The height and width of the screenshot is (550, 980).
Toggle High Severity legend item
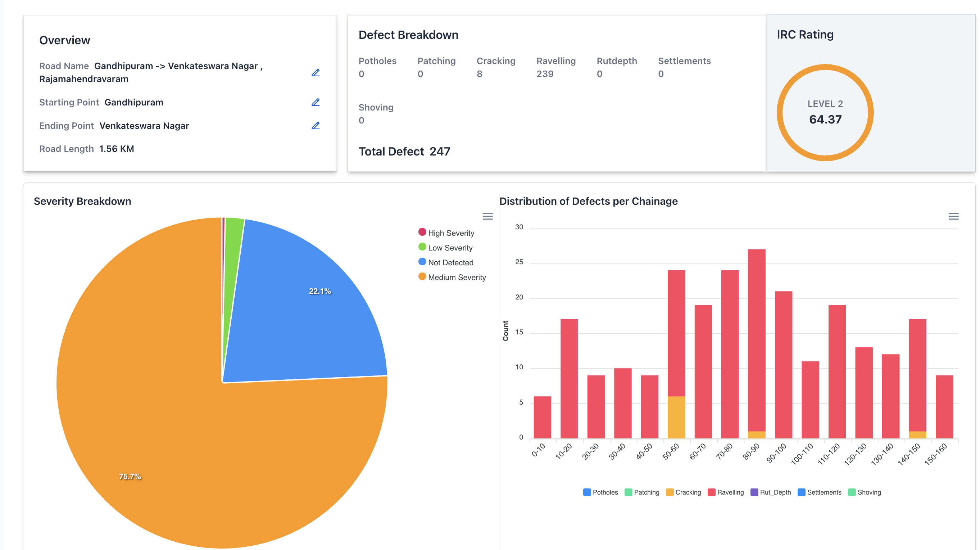450,233
